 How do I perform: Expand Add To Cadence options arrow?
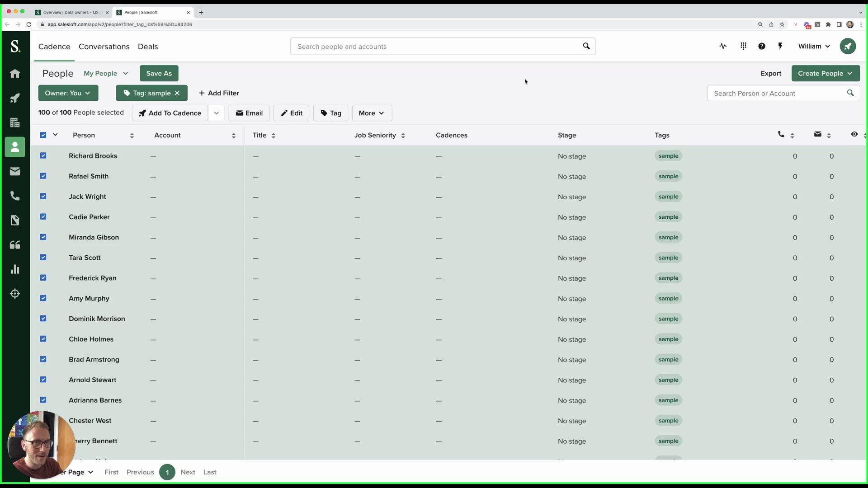(x=217, y=113)
